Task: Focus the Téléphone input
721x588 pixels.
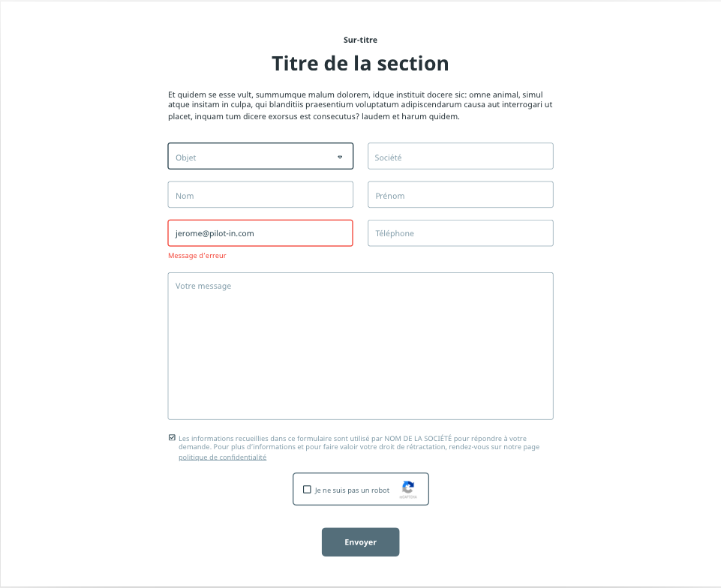Action: (460, 233)
